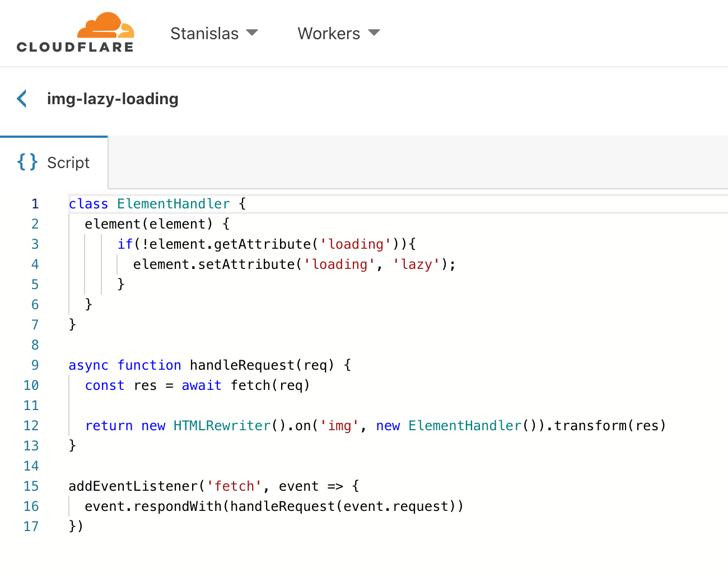This screenshot has height=577, width=728.
Task: Expand the Workers menu dropdown
Action: (x=338, y=34)
